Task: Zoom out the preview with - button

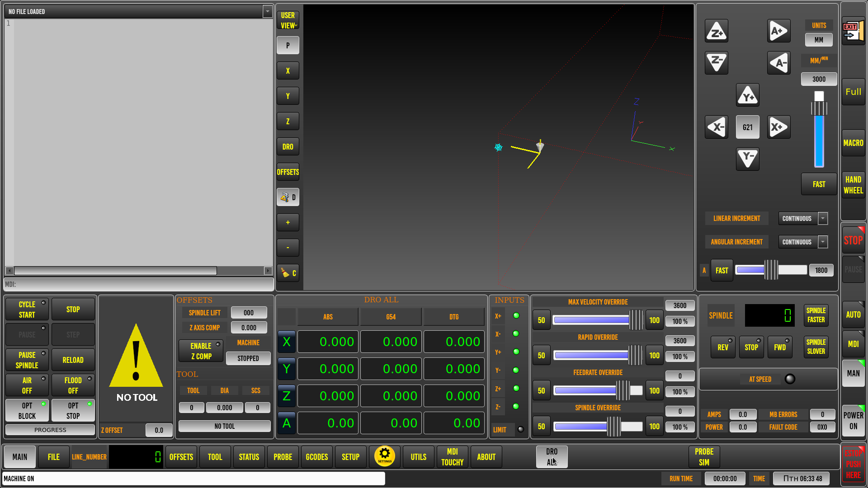Action: pyautogui.click(x=288, y=248)
